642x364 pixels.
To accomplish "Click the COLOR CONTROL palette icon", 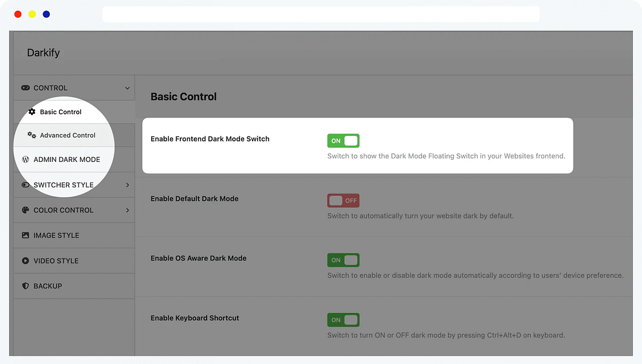I will [26, 210].
